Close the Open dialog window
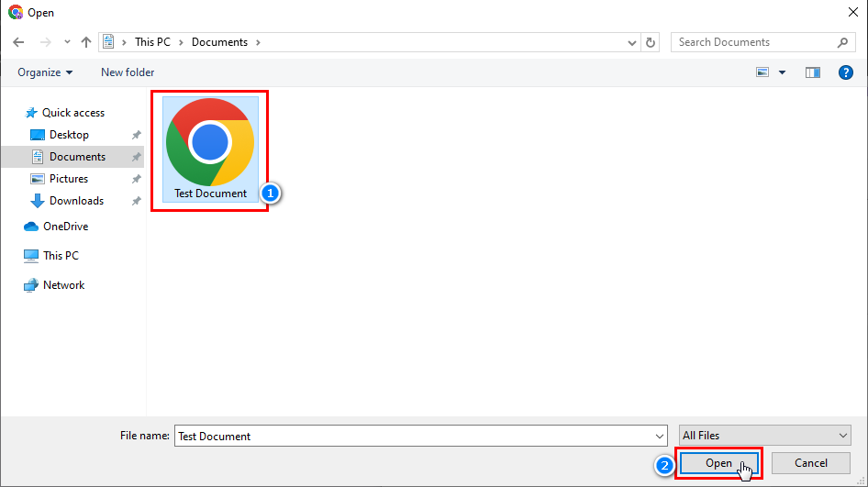Image resolution: width=868 pixels, height=487 pixels. 853,12
